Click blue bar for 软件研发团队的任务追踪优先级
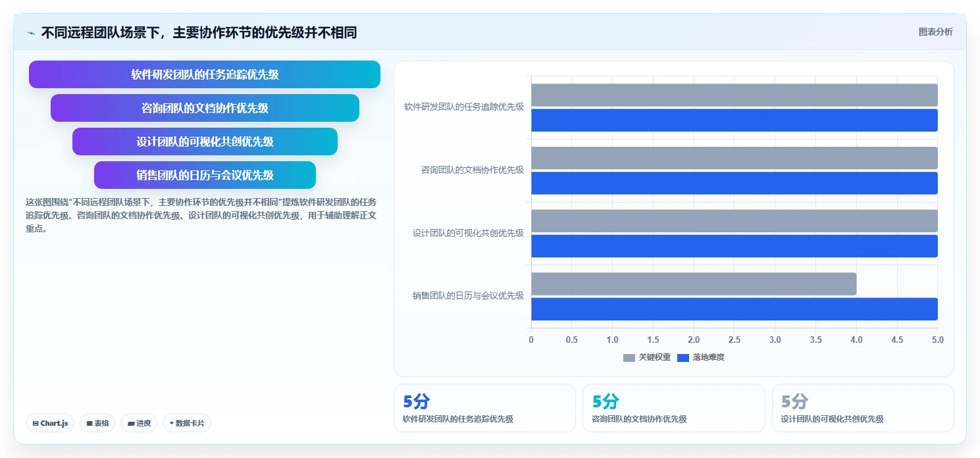The width and height of the screenshot is (980, 458). click(735, 120)
